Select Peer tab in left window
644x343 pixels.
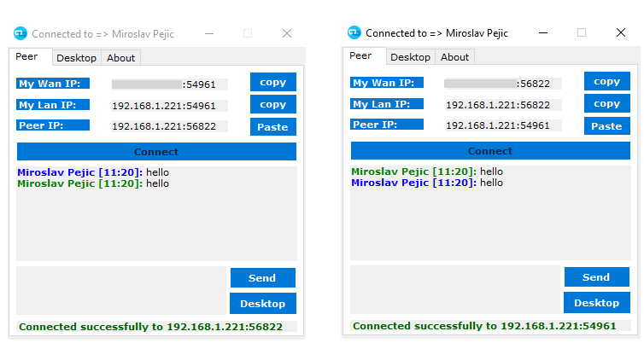[x=31, y=56]
